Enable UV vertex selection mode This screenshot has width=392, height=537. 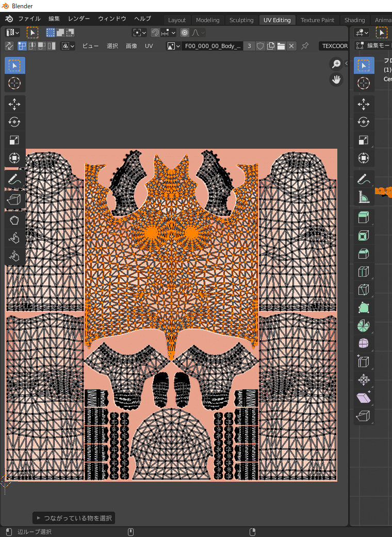tap(22, 46)
